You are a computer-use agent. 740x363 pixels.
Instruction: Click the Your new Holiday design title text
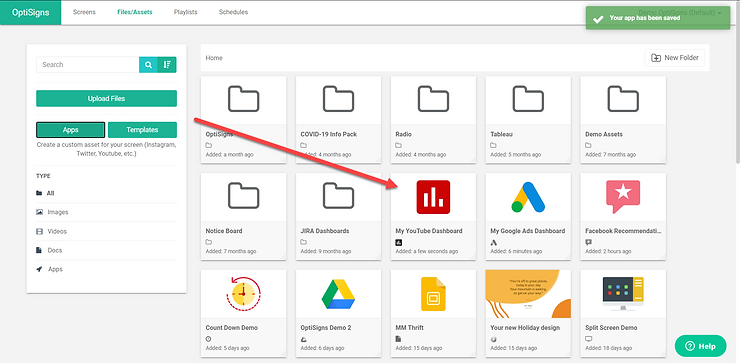[x=525, y=328]
